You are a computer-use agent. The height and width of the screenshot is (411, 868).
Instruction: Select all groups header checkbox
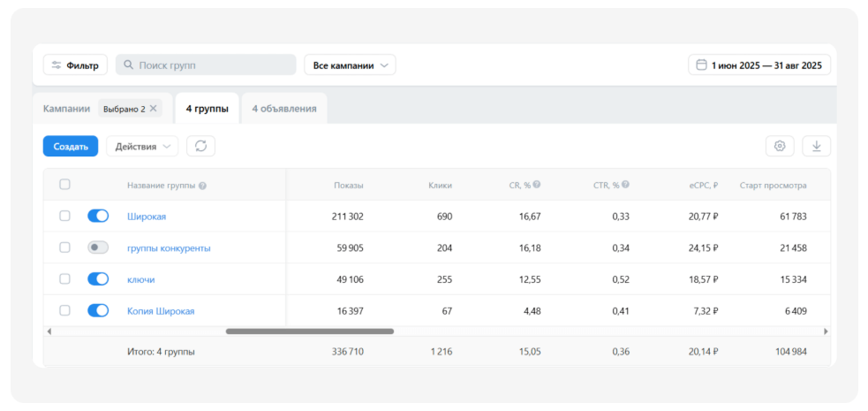64,185
